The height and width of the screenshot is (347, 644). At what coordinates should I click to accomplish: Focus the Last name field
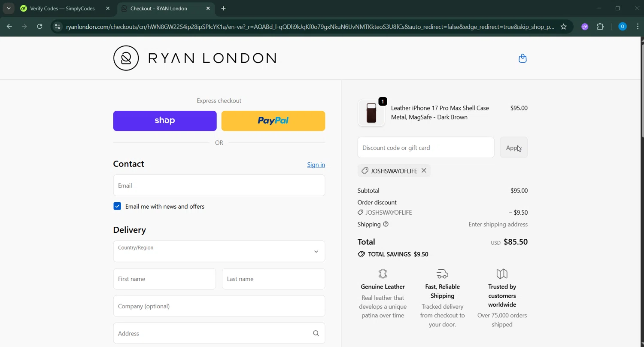(x=273, y=279)
